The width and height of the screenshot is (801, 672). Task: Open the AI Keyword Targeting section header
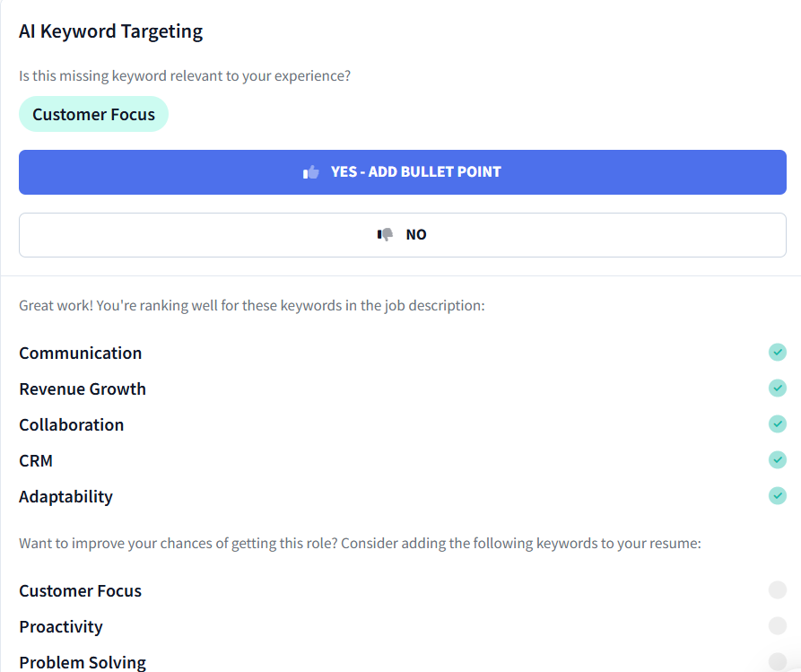(110, 31)
